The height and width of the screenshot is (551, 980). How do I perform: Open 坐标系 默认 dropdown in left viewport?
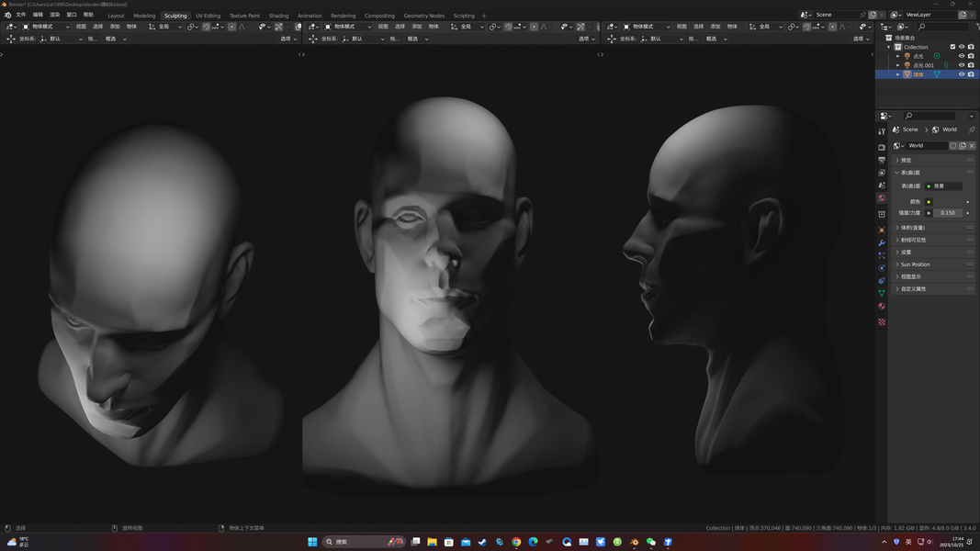pos(62,39)
